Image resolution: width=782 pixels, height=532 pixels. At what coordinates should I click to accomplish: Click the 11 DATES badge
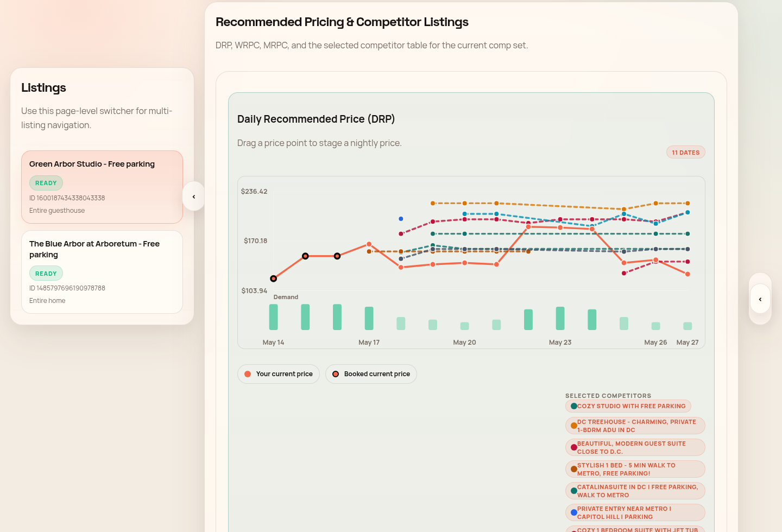[685, 153]
